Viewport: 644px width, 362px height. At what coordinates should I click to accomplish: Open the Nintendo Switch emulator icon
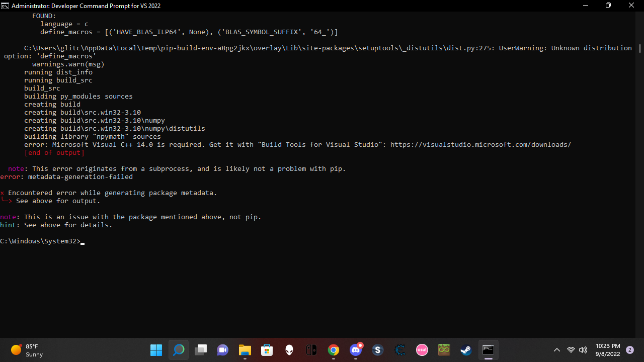[311, 350]
